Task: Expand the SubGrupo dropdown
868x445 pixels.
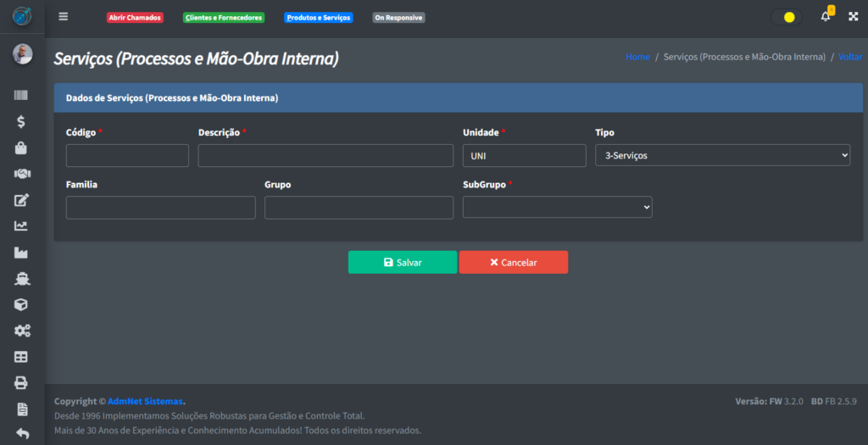Action: (x=557, y=208)
